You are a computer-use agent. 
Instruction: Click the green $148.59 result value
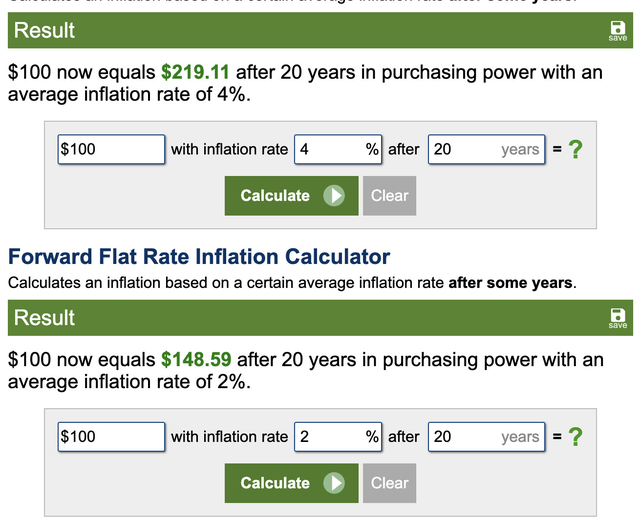(195, 360)
